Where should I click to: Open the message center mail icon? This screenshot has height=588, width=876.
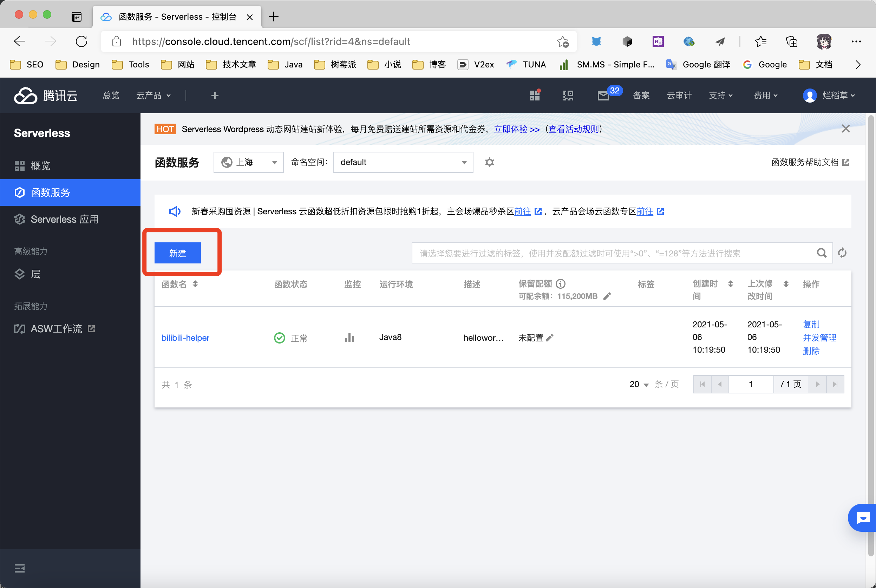[x=603, y=96]
